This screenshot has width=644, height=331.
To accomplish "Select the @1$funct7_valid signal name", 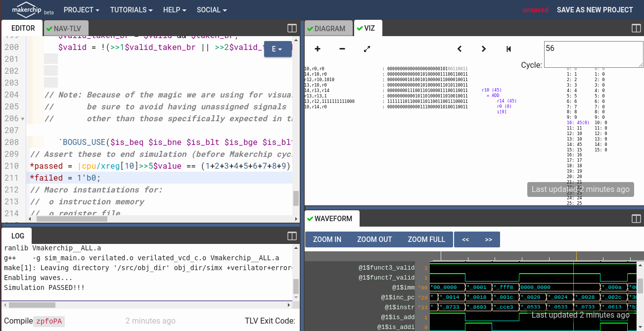I will [x=386, y=278].
